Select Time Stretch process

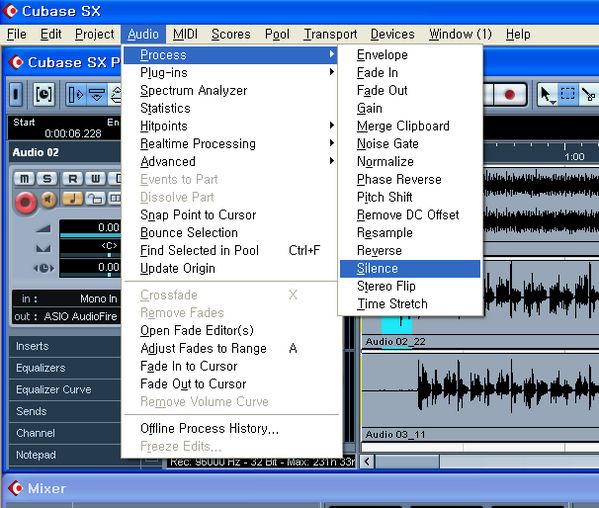tap(410, 304)
